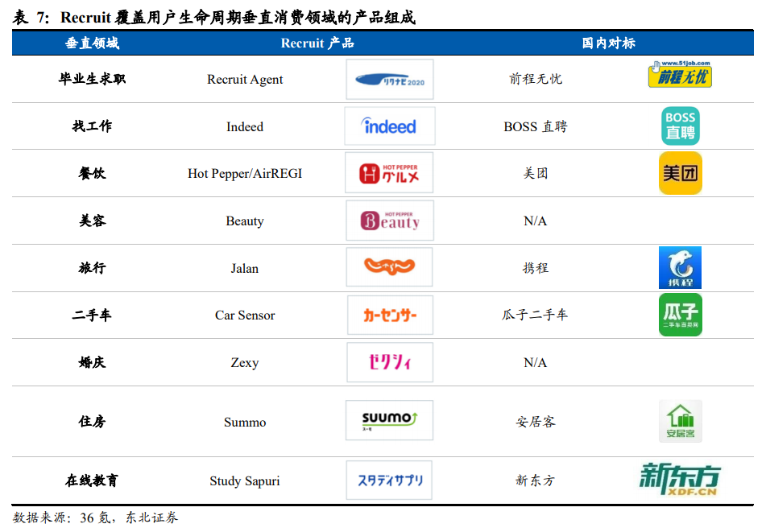Click the 新东方 XDF.CN logo
766x532 pixels.
(680, 480)
